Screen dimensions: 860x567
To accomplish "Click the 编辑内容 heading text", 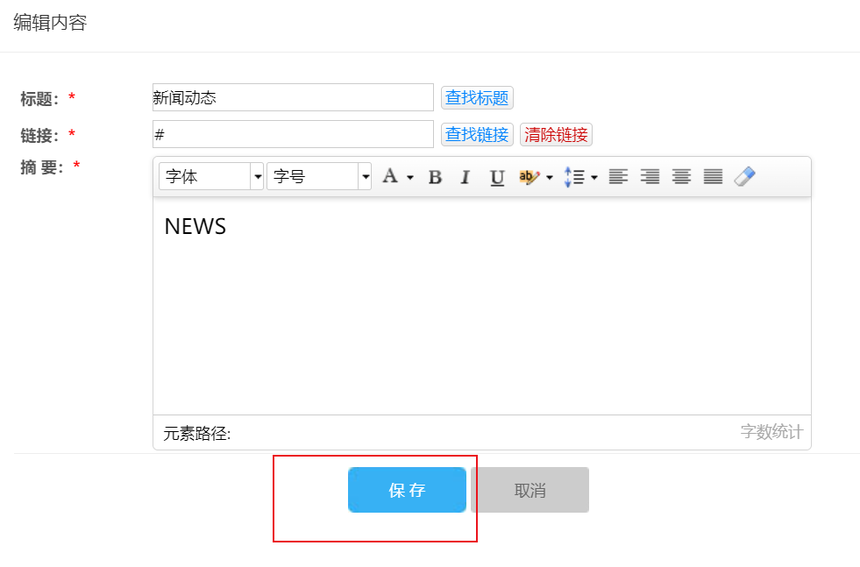I will pyautogui.click(x=50, y=22).
